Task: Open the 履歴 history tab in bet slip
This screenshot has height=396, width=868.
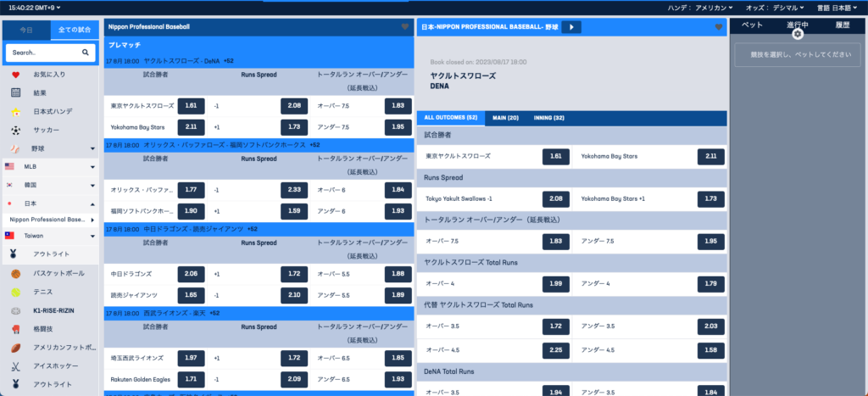Action: tap(842, 25)
